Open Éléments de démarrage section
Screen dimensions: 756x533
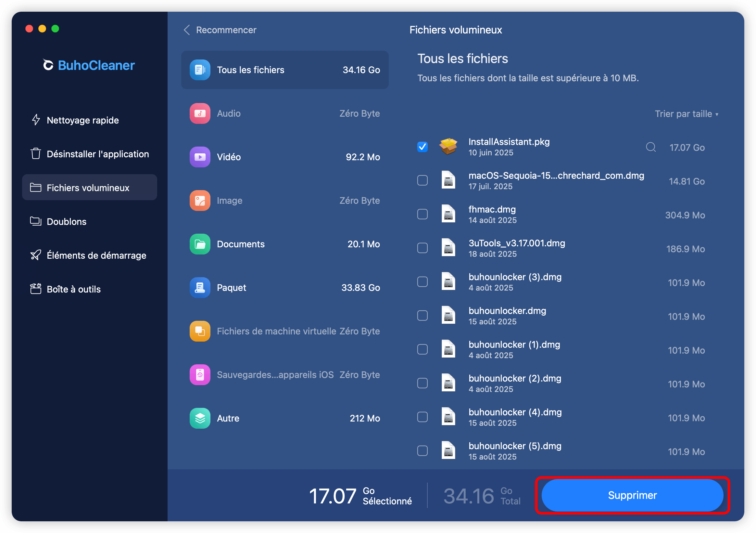pyautogui.click(x=90, y=255)
